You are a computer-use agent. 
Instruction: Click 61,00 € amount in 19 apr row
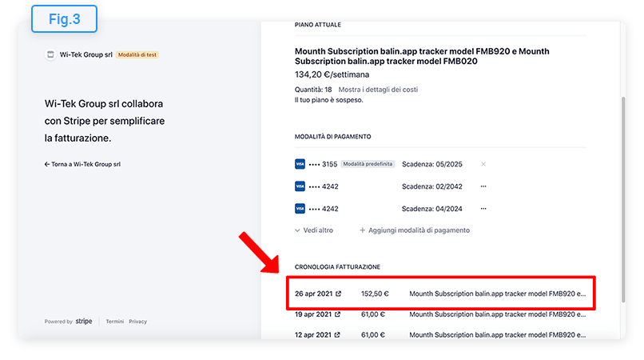coord(373,314)
